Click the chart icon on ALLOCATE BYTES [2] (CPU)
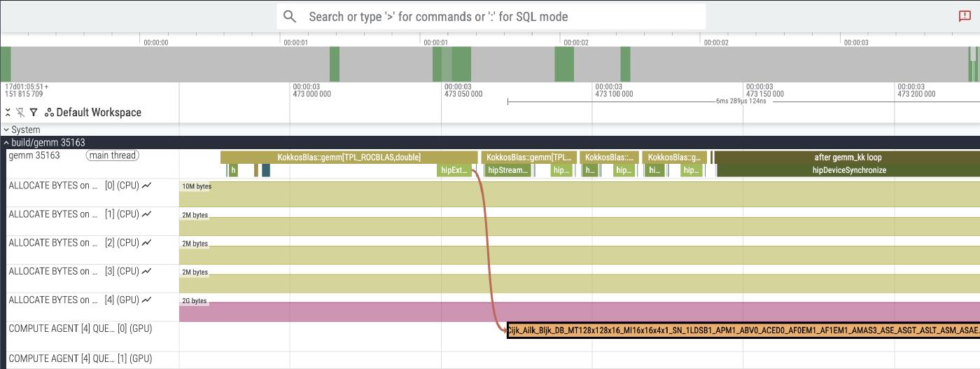This screenshot has height=369, width=980. coord(146,243)
